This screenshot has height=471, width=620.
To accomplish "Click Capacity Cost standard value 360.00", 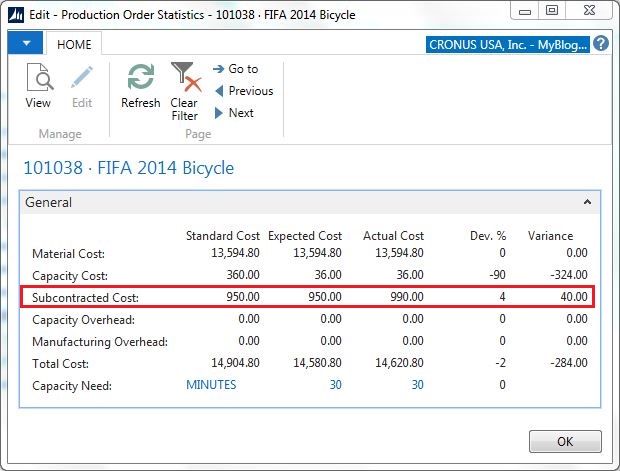I will [243, 275].
